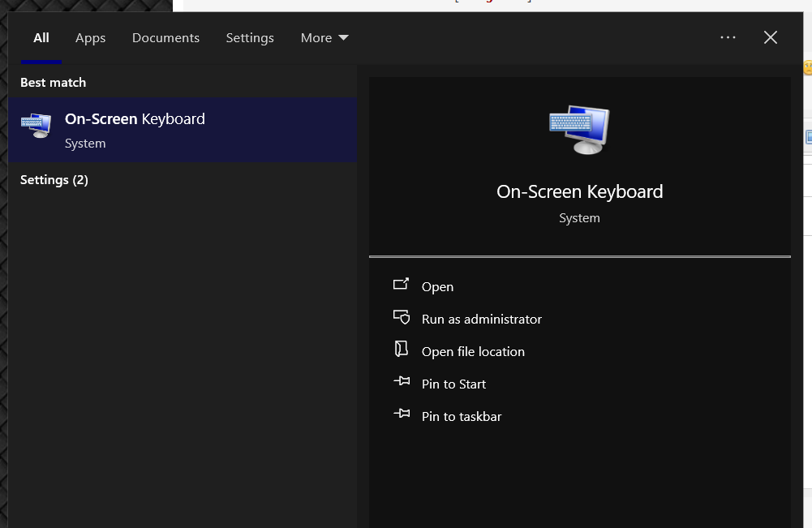Click the pin icon beside Pin to Start
Screen dimensions: 812x528
[402, 381]
